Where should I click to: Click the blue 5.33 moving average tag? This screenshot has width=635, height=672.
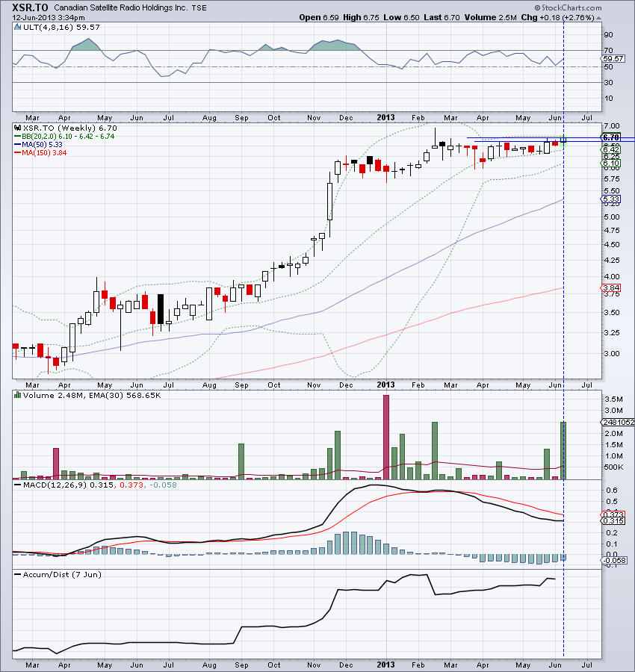[x=611, y=199]
